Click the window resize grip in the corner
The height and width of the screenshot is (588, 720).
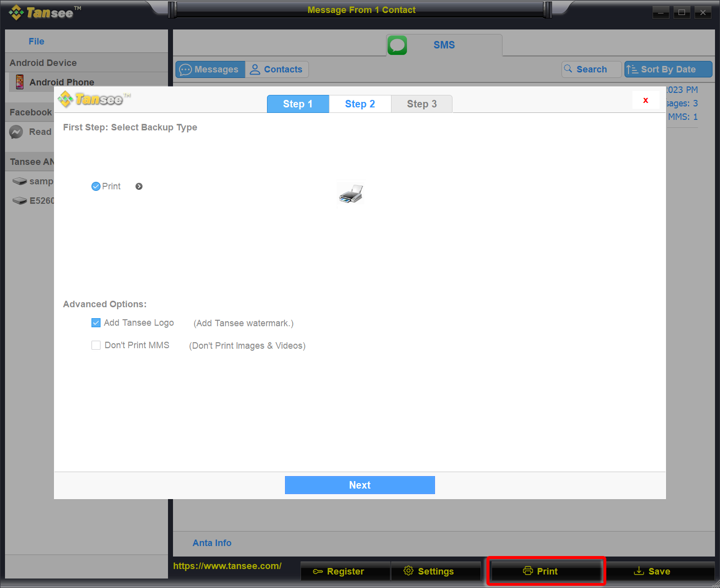(715, 583)
